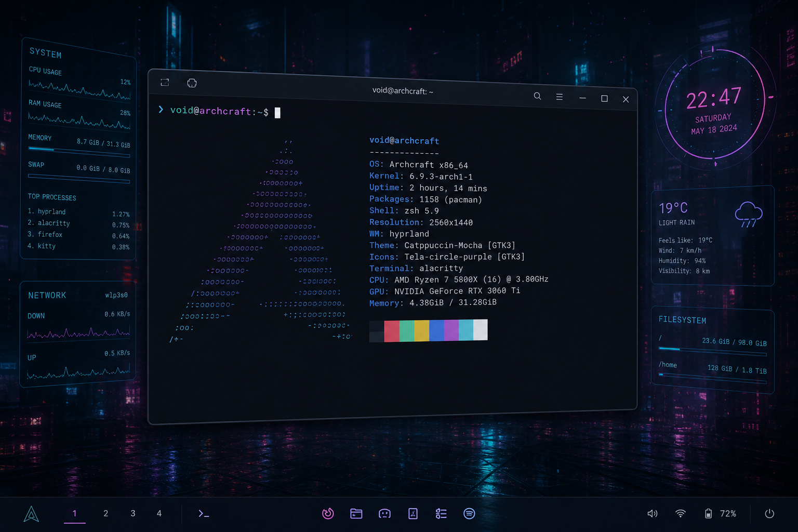Click the red neofetch color block
This screenshot has width=798, height=532.
392,331
